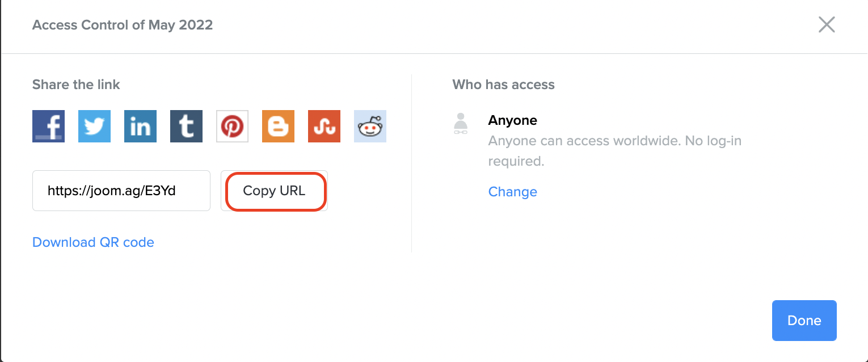Viewport: 868px width, 362px height.
Task: Click the Who has access heading
Action: (503, 85)
